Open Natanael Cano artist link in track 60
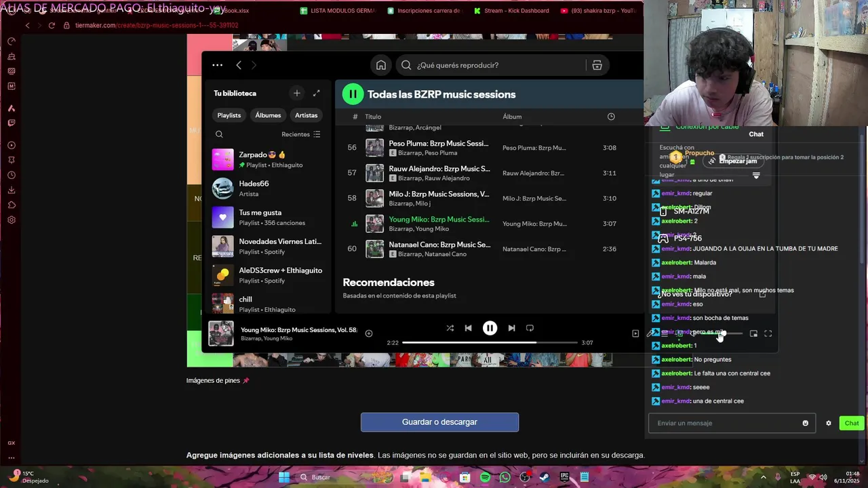Viewport: 868px width, 488px height. [446, 254]
